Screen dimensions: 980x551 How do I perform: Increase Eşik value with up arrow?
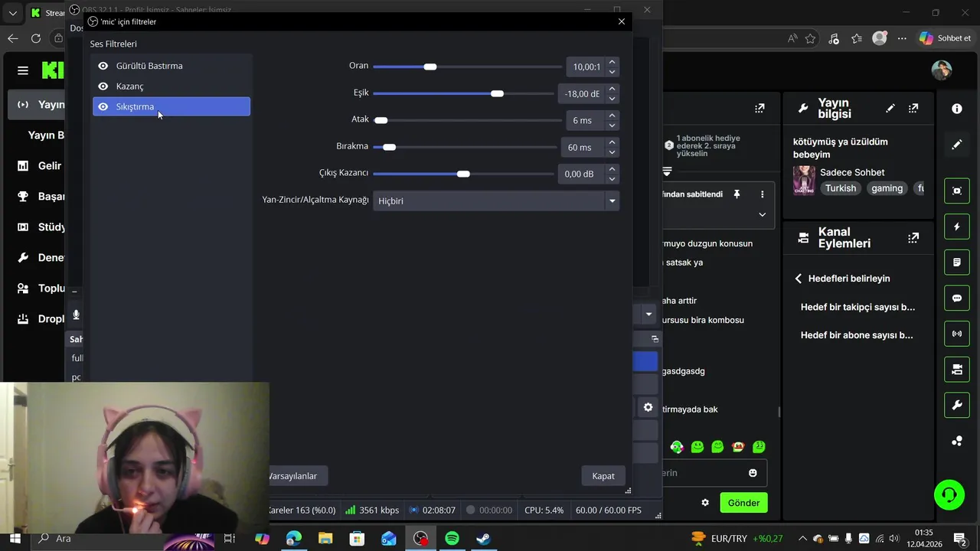coord(612,89)
